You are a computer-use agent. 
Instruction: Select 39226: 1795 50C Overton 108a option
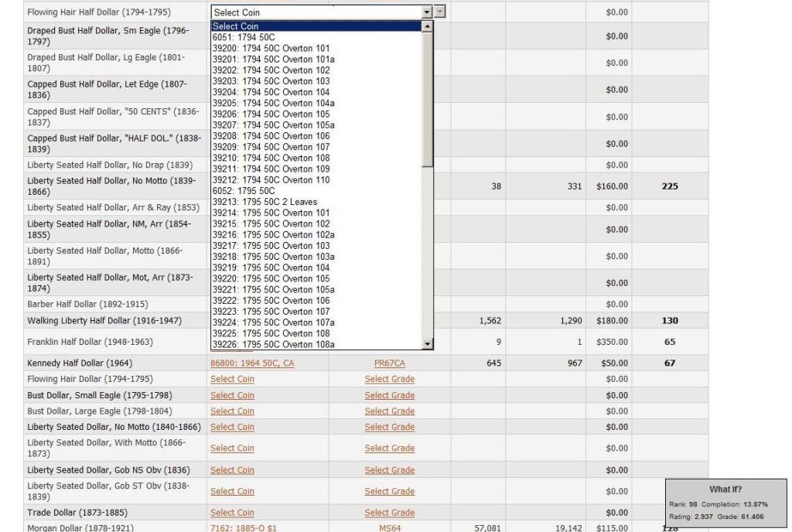point(273,344)
